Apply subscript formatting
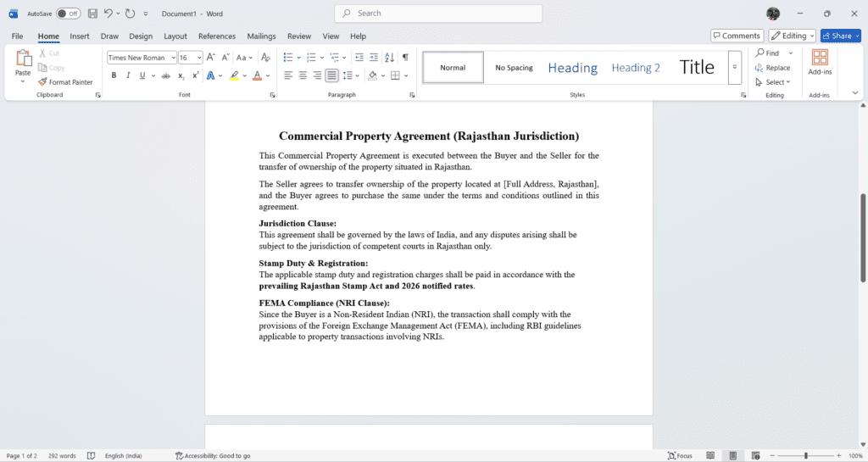Screen dimensions: 868x462 181,75
